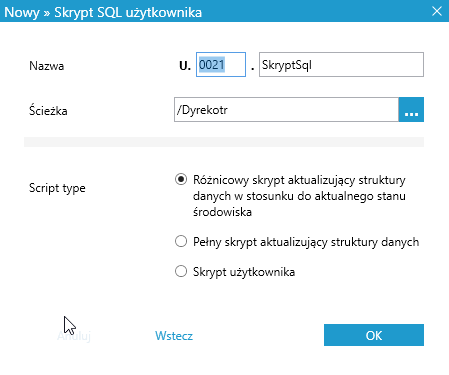Choose the Skrypt użytkownika radio option
Viewport: 449px width, 375px height.
coord(181,271)
